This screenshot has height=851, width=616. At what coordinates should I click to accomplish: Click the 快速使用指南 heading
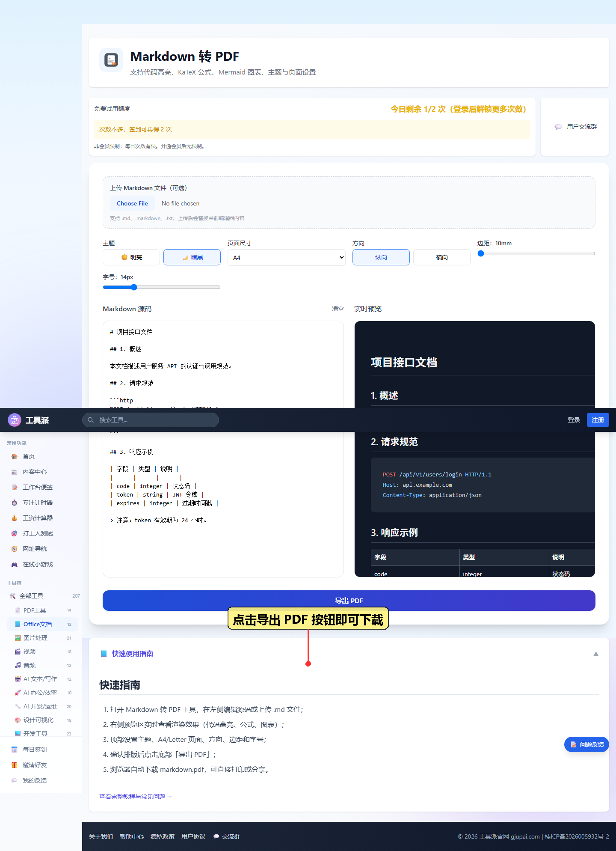(133, 654)
